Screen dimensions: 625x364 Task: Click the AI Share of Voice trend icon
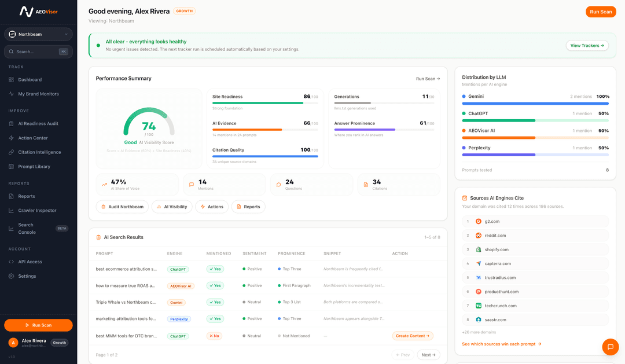(x=104, y=185)
